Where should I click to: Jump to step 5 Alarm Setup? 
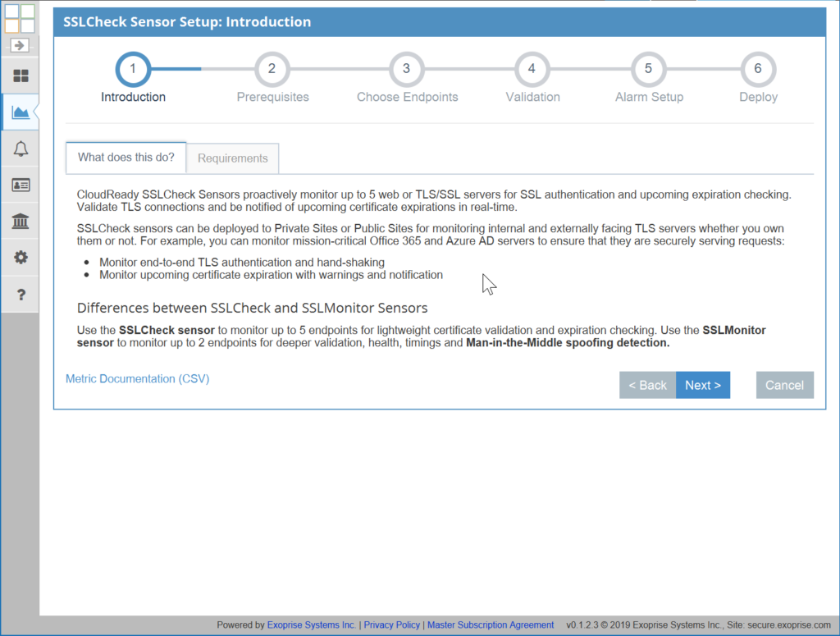coord(648,70)
